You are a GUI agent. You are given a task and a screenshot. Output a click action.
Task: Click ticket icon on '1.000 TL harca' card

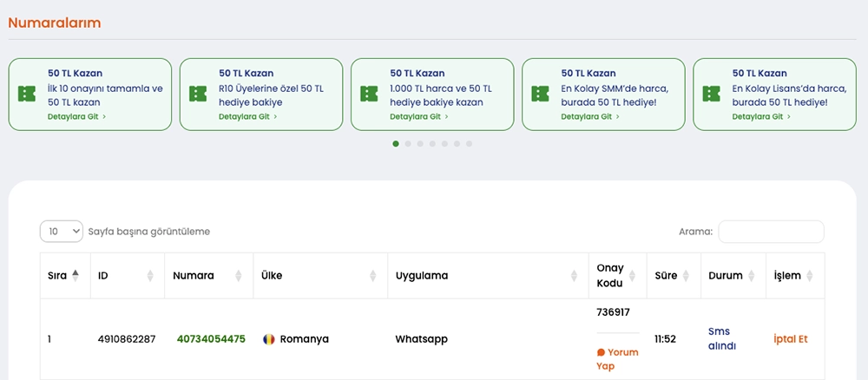coord(369,94)
